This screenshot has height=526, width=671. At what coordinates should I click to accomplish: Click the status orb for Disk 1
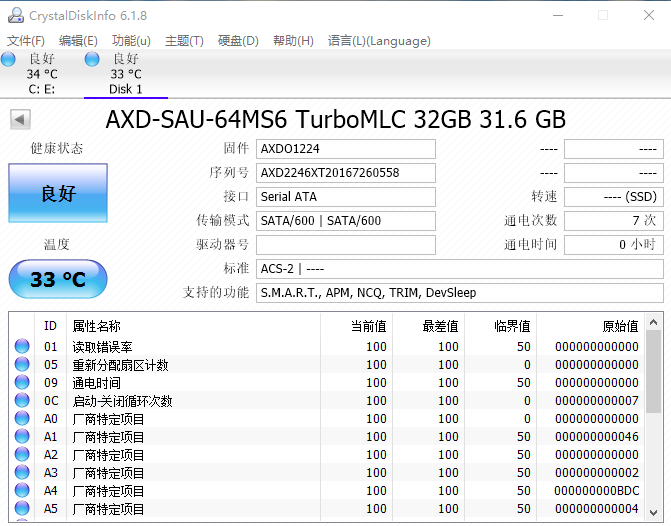(x=92, y=59)
